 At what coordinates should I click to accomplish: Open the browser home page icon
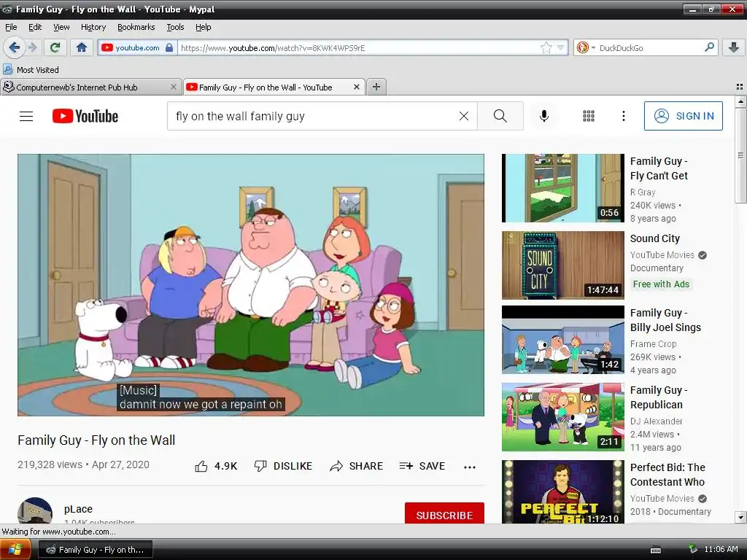point(82,47)
